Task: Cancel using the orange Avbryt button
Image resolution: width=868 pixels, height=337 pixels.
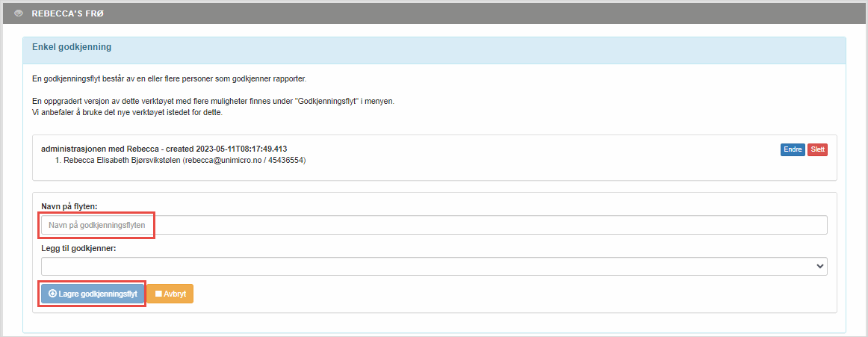Action: pyautogui.click(x=170, y=294)
